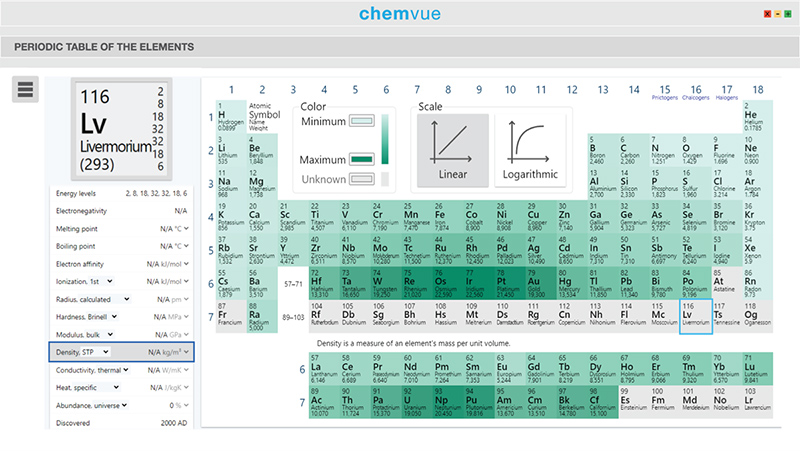Screen dimensions: 800x451
Task: Select the Livermorium element cell
Action: click(696, 317)
